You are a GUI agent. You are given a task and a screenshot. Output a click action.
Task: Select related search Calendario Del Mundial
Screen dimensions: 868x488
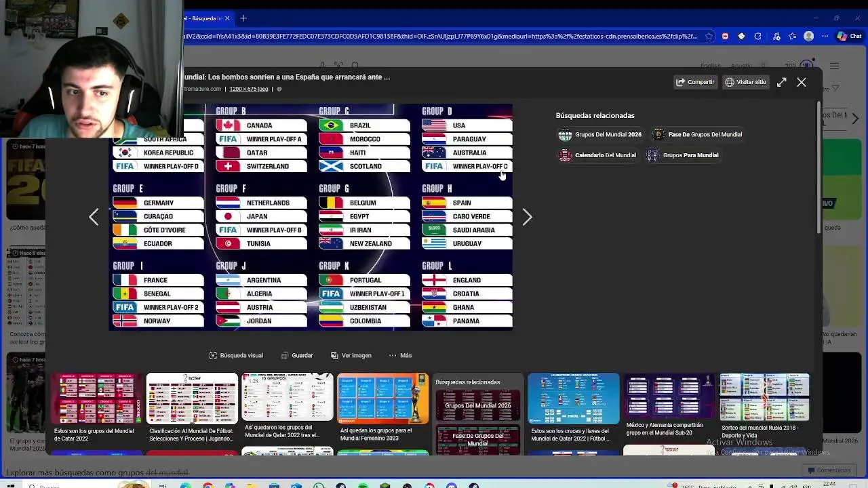597,155
